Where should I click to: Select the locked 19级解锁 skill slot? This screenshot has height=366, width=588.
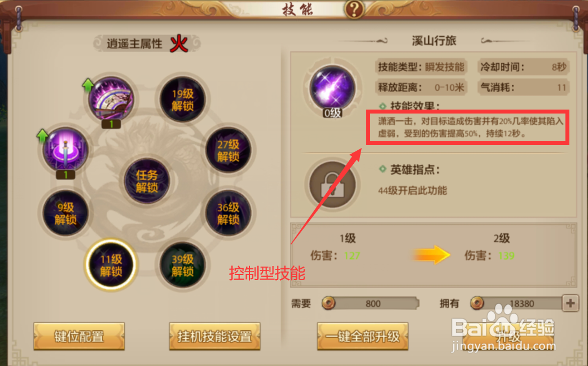coord(183,99)
